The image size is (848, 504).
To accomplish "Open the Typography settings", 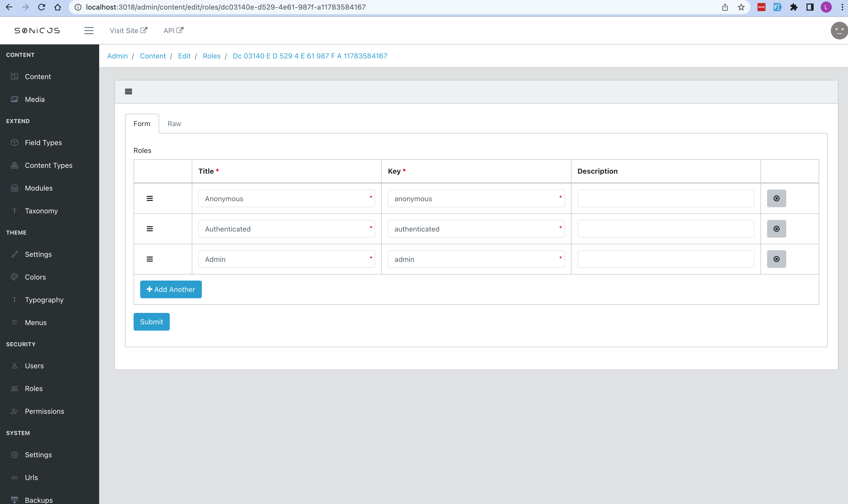I will [44, 300].
